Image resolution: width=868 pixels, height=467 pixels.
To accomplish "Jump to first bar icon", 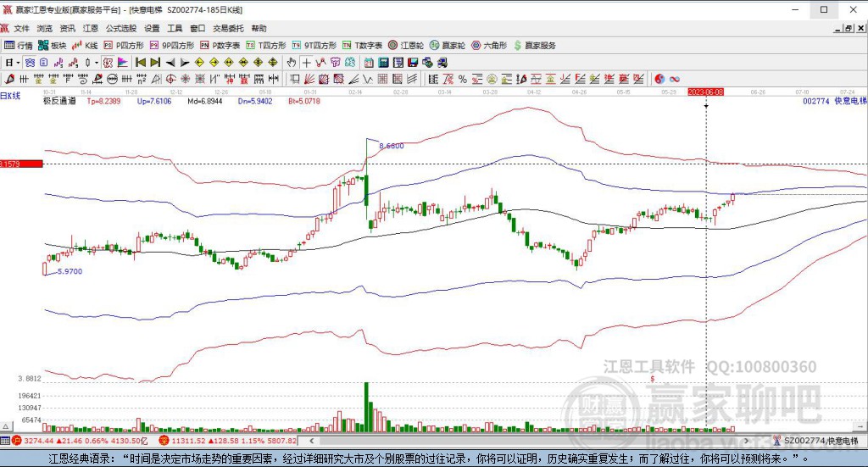I will click(x=141, y=63).
